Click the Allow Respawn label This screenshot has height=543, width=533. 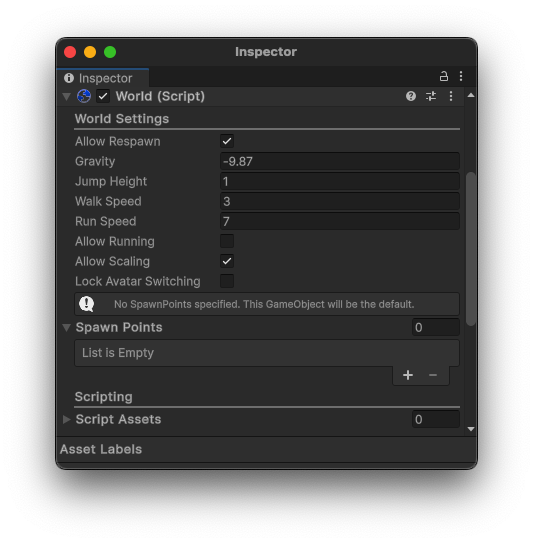click(x=118, y=141)
